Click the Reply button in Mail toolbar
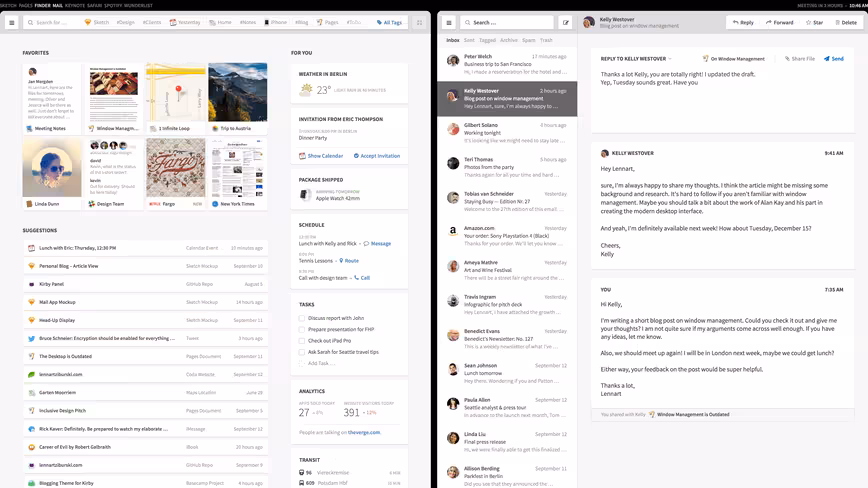 click(x=743, y=23)
